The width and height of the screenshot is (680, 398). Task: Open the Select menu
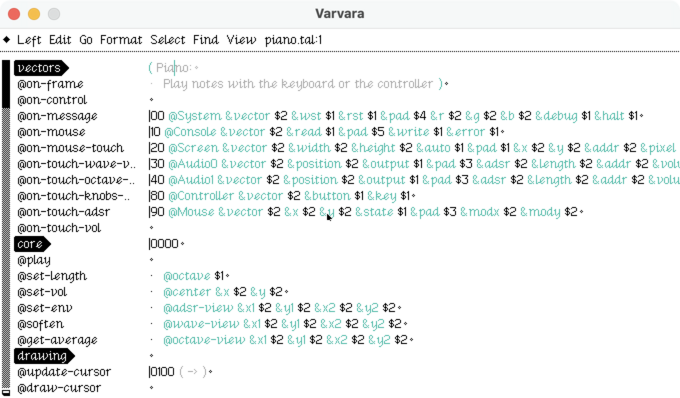coord(167,40)
